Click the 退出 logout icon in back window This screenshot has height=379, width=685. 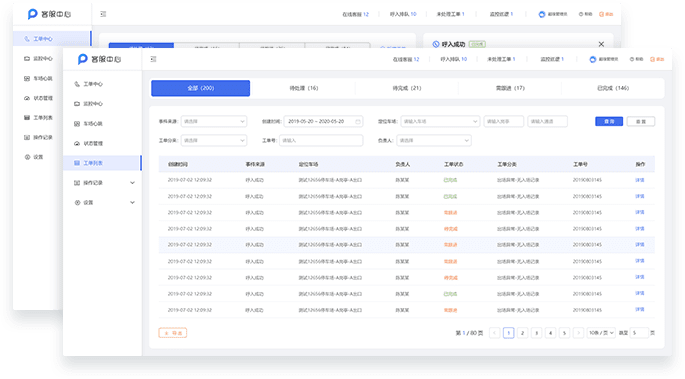[x=602, y=14]
